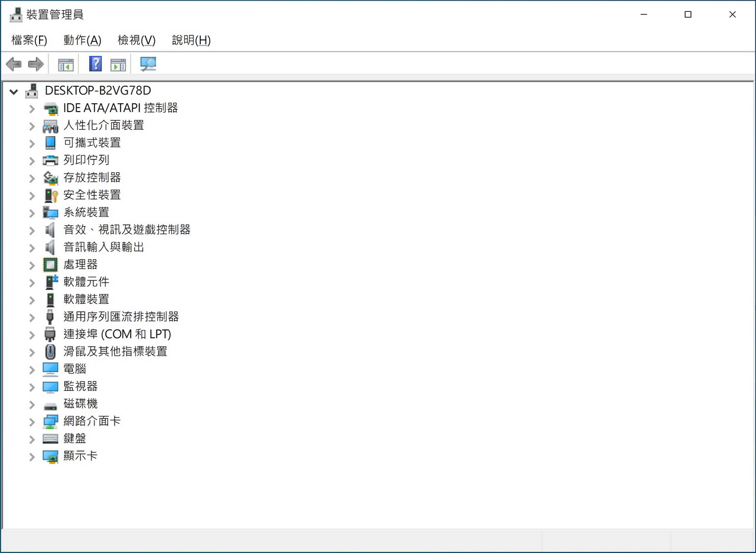Expand the 顯示卡 category
Screen dimensions: 756x553
coord(32,456)
